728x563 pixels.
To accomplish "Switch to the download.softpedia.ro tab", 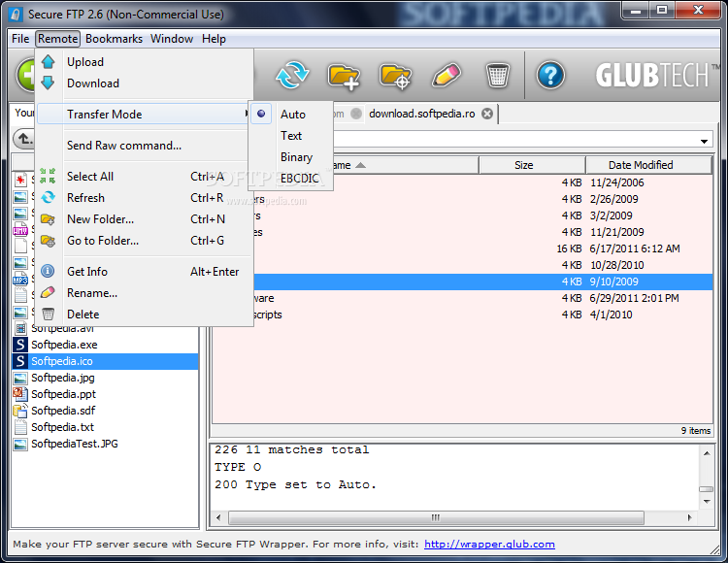I will [422, 114].
